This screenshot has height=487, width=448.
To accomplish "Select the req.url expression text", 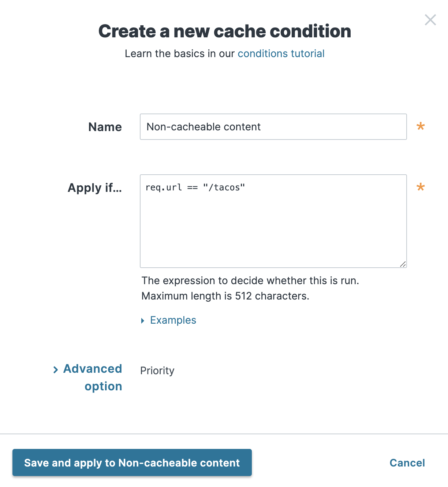I will click(195, 187).
